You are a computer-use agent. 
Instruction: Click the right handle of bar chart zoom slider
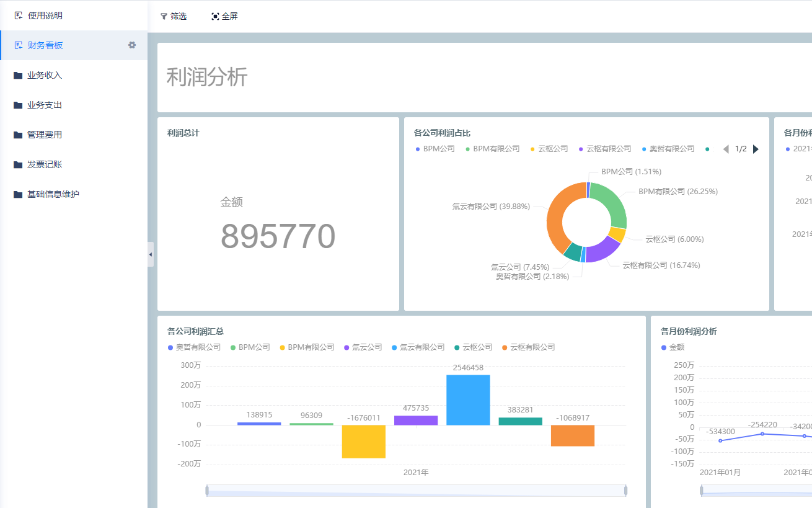tap(625, 491)
